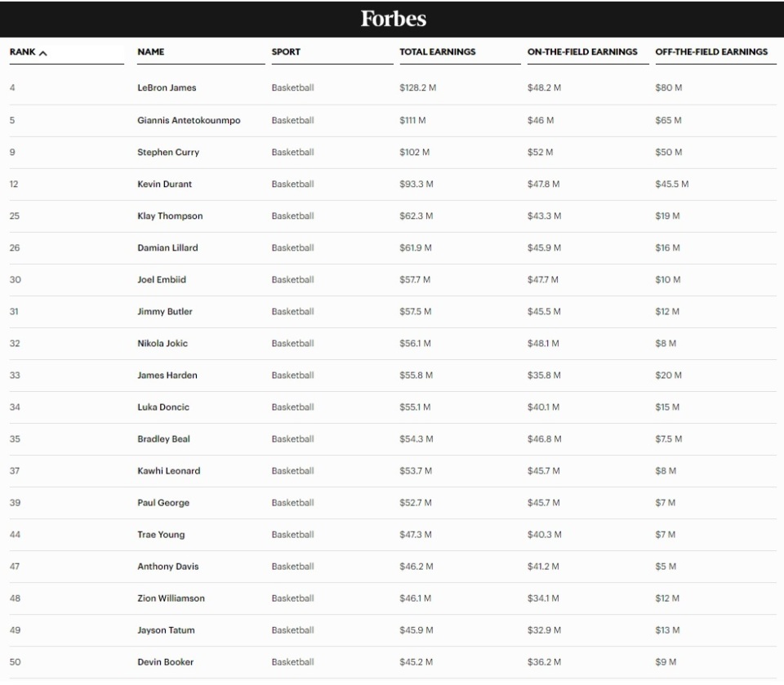Select Stephen Curry's name
Image resolution: width=784 pixels, height=685 pixels.
(168, 153)
